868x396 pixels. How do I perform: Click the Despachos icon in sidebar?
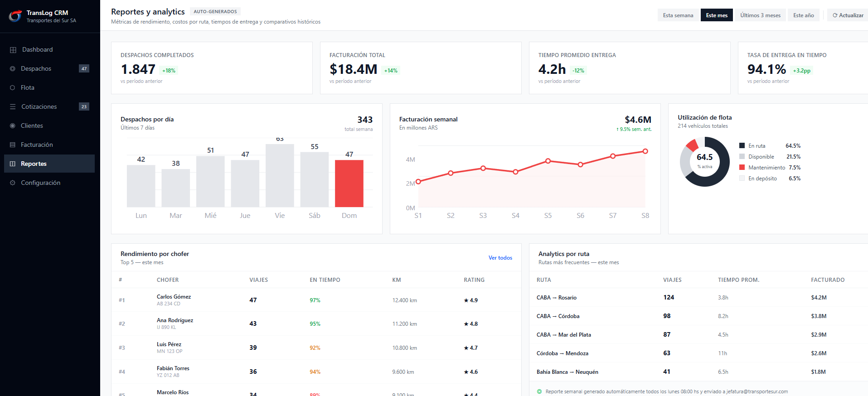13,69
